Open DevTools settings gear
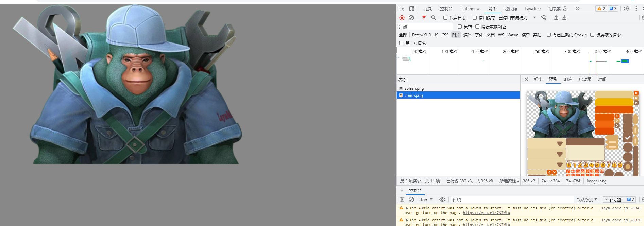The image size is (644, 226). point(627,8)
